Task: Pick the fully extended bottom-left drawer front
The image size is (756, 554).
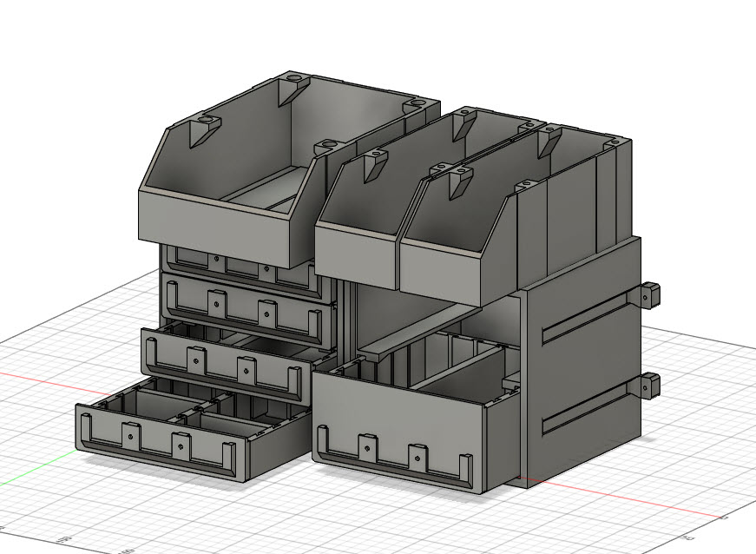Action: [x=161, y=444]
